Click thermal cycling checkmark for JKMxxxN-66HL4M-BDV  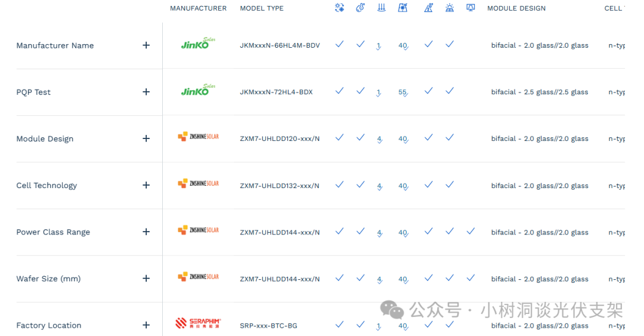[339, 44]
